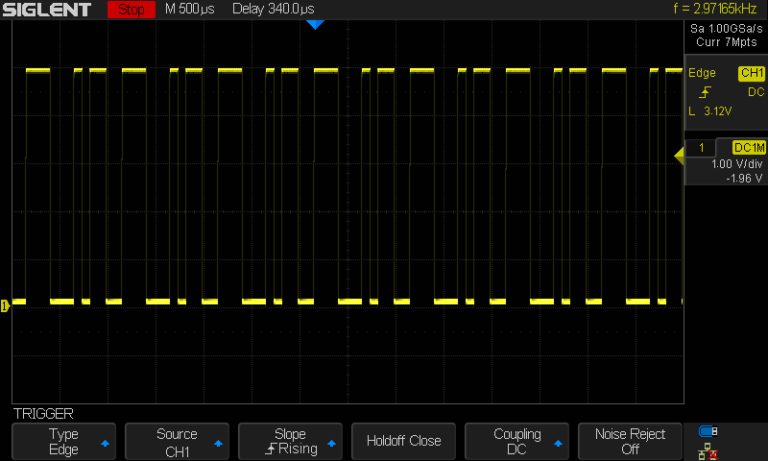768x461 pixels.
Task: Open the trigger Source CH1 dropdown
Action: [x=177, y=441]
